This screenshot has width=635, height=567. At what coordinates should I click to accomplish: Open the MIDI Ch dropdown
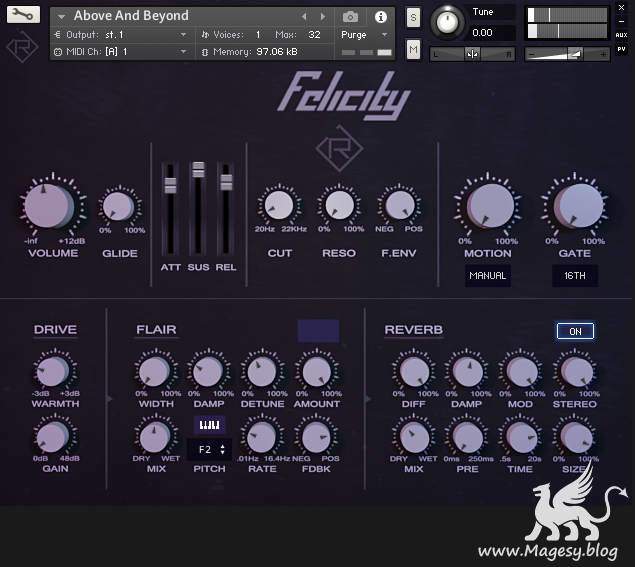point(121,52)
